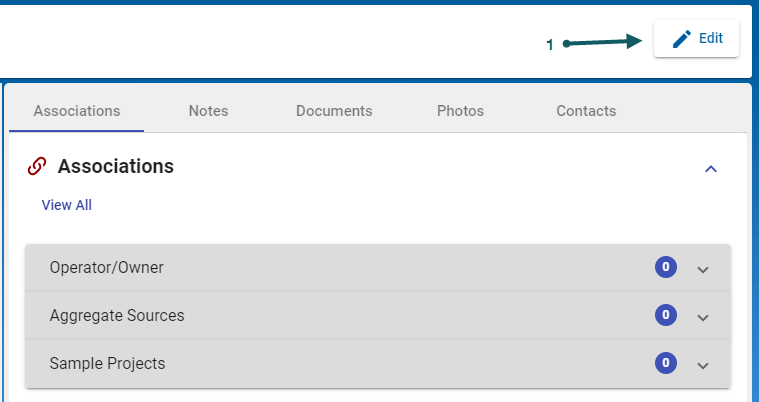Screen dimensions: 759x402
Task: Click the pencil icon in Edit button
Action: (682, 39)
